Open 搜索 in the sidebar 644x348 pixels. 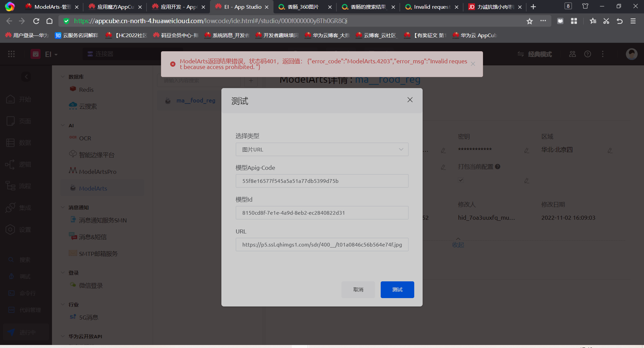pyautogui.click(x=19, y=260)
